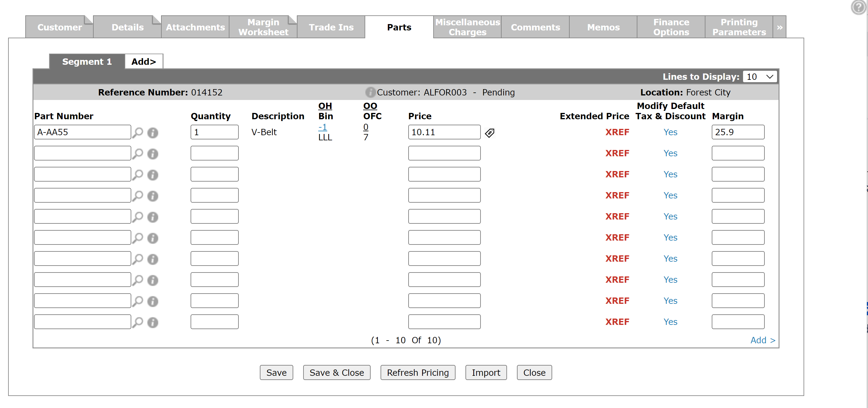Switch to the Customer tab
Image resolution: width=868 pixels, height=408 pixels.
point(59,27)
